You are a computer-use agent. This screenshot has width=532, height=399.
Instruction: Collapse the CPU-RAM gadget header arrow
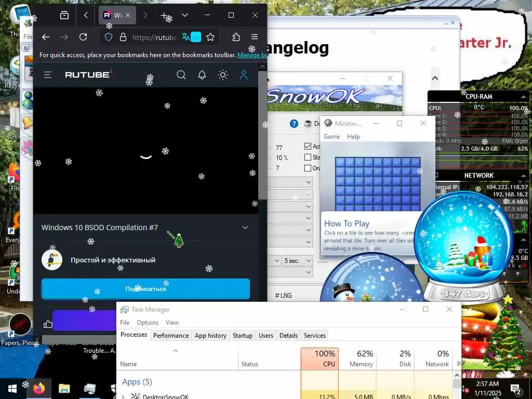524,97
